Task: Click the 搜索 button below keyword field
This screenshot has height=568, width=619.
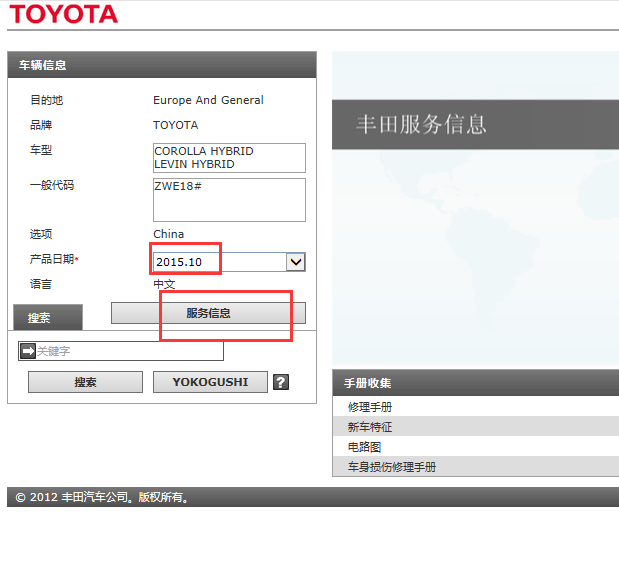Action: point(85,382)
